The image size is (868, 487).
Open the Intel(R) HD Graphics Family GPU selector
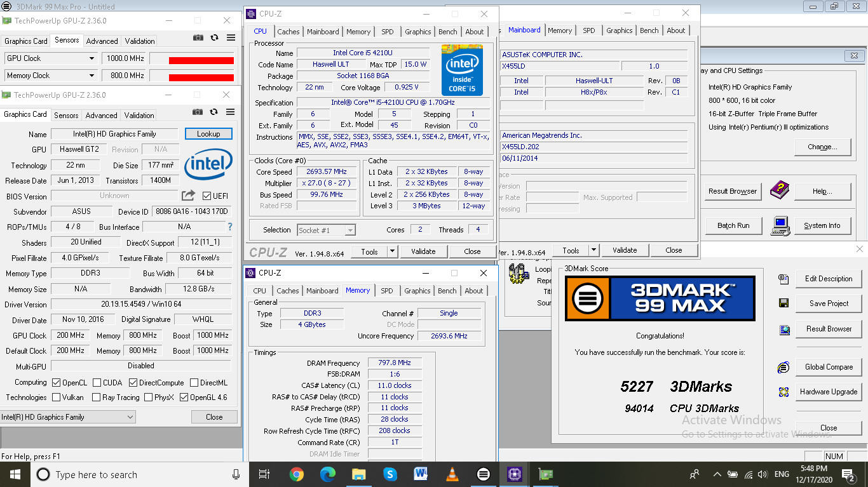point(68,417)
